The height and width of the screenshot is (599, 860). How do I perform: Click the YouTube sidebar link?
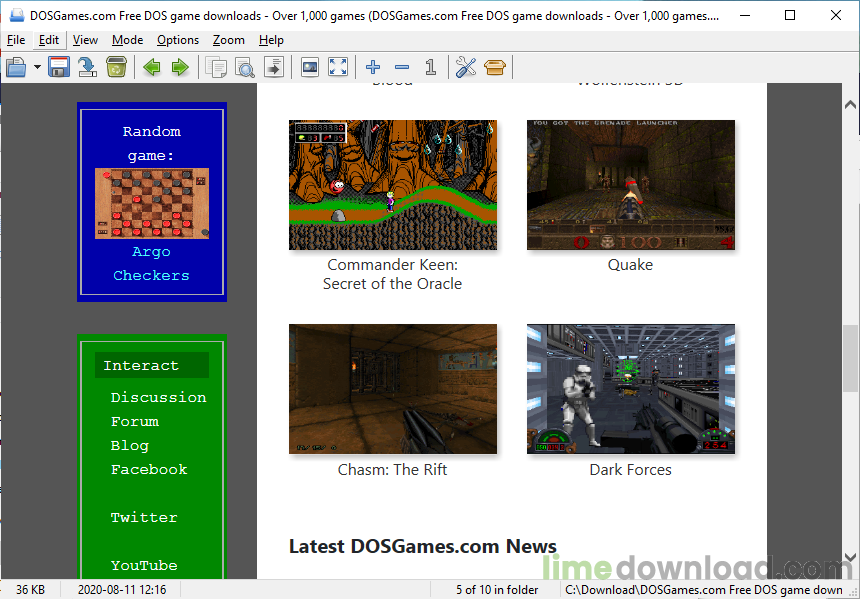pyautogui.click(x=144, y=565)
